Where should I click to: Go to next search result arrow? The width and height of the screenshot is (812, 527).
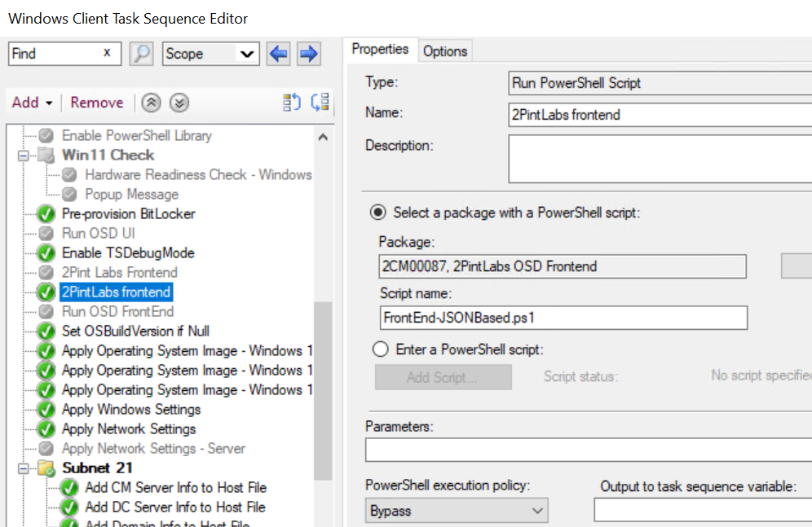(x=308, y=54)
